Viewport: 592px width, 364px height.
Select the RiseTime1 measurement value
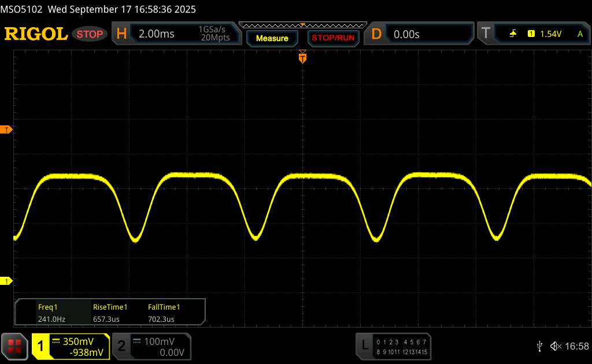pos(110,318)
